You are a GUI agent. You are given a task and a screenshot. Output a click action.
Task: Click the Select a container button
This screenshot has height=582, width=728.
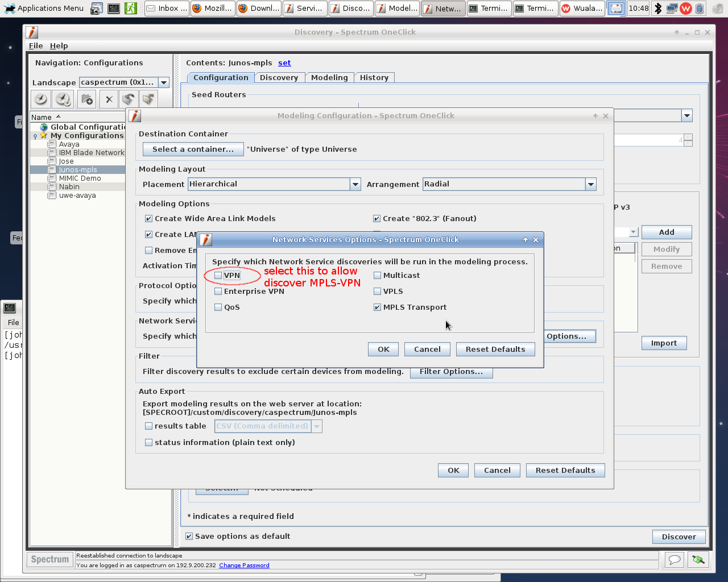click(193, 149)
